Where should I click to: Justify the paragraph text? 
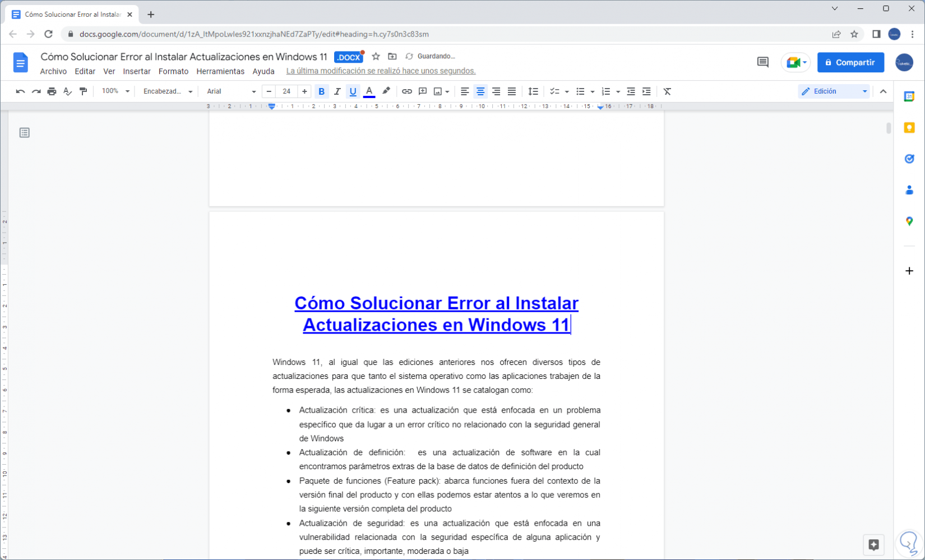(x=512, y=91)
